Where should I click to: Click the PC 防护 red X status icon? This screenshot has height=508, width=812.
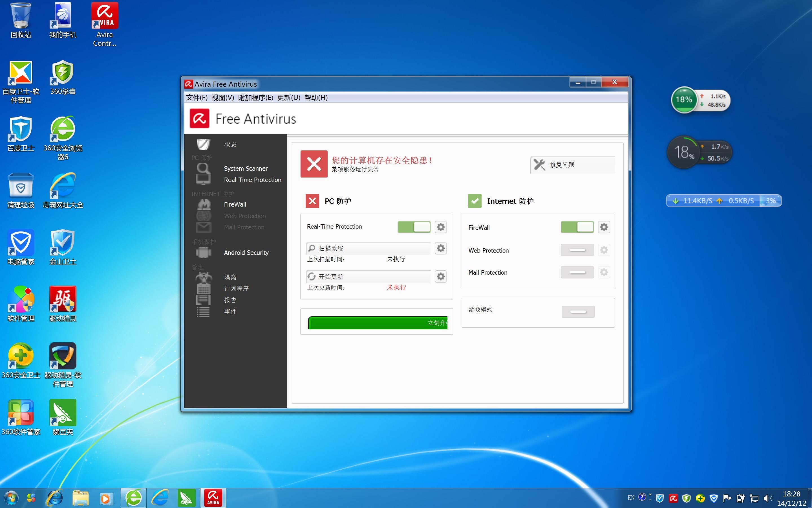[x=312, y=201]
